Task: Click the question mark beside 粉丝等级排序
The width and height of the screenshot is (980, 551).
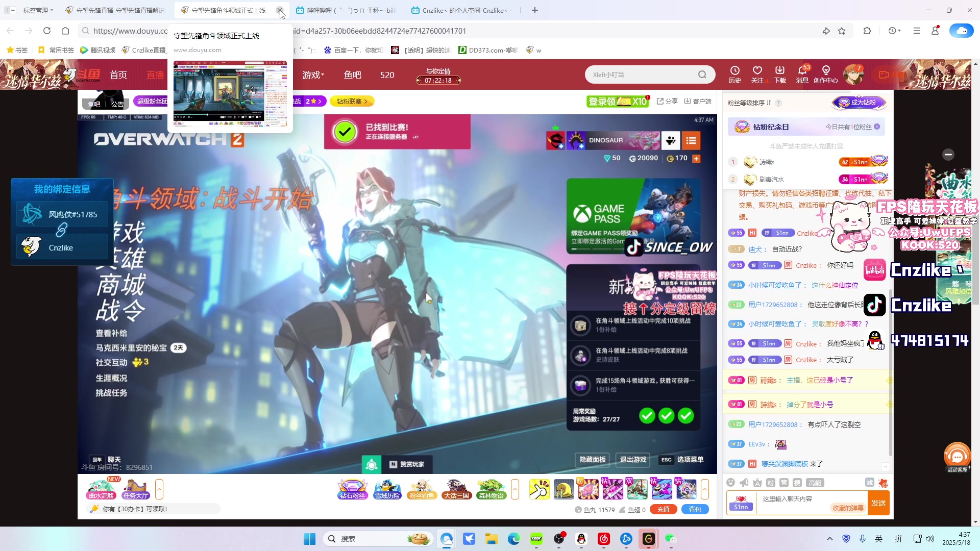Action: [x=778, y=103]
